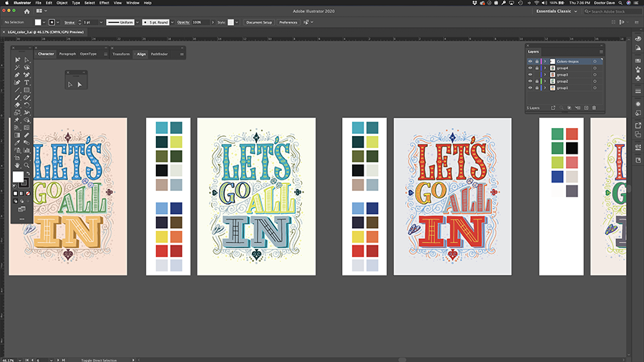Open the Effect menu
644x362 pixels.
tap(104, 3)
